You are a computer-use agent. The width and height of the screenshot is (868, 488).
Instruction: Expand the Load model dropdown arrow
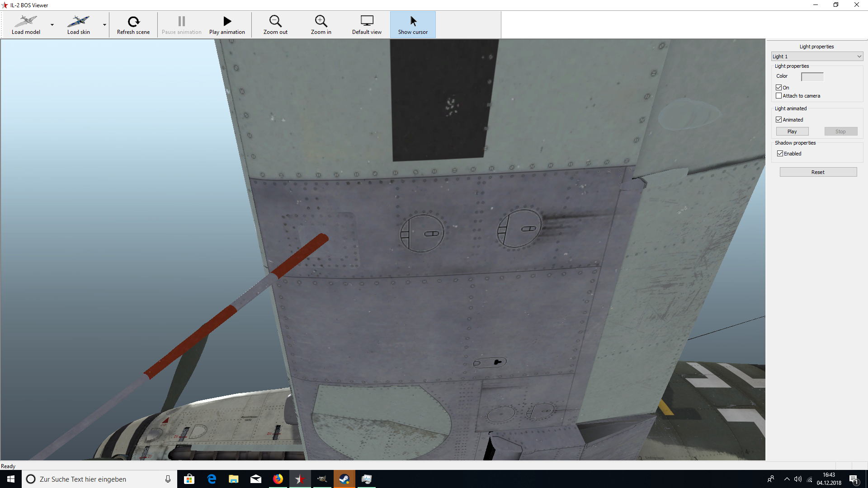pyautogui.click(x=52, y=25)
